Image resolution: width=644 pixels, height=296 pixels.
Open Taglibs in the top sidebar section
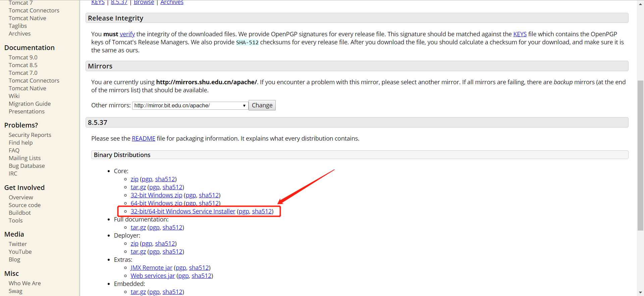(18, 26)
